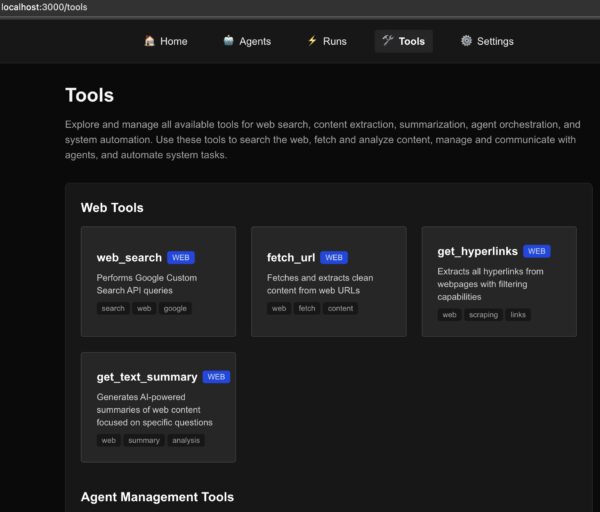The width and height of the screenshot is (600, 512).
Task: Click the Tools wrench icon
Action: 387,41
